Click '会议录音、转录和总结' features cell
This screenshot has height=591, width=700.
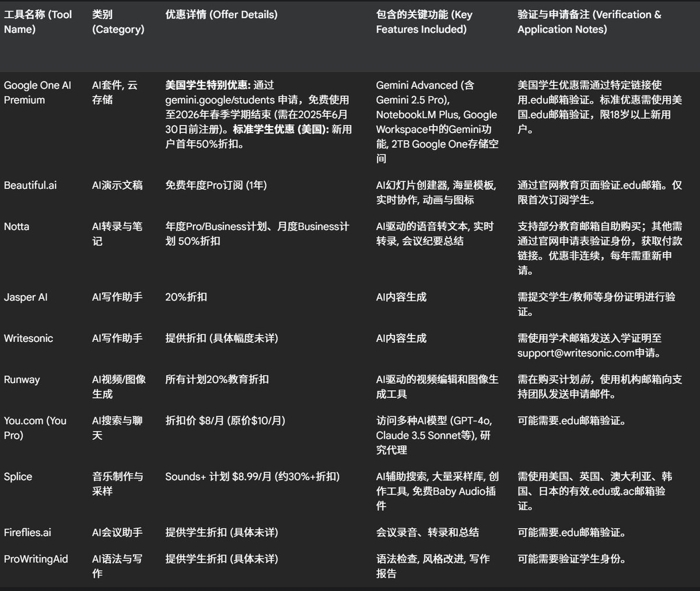click(428, 533)
